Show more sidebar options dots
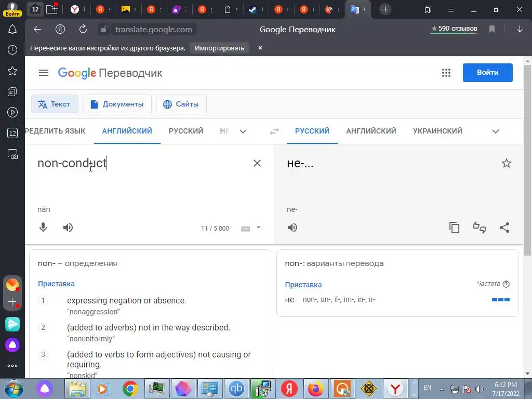Screen dimensions: 532x399 tap(12, 366)
